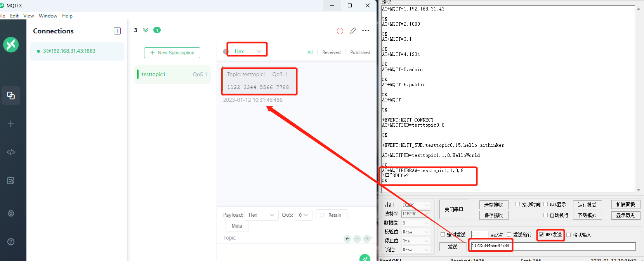Enable the 接收时间 checkbox
The width and height of the screenshot is (644, 261).
point(517,204)
